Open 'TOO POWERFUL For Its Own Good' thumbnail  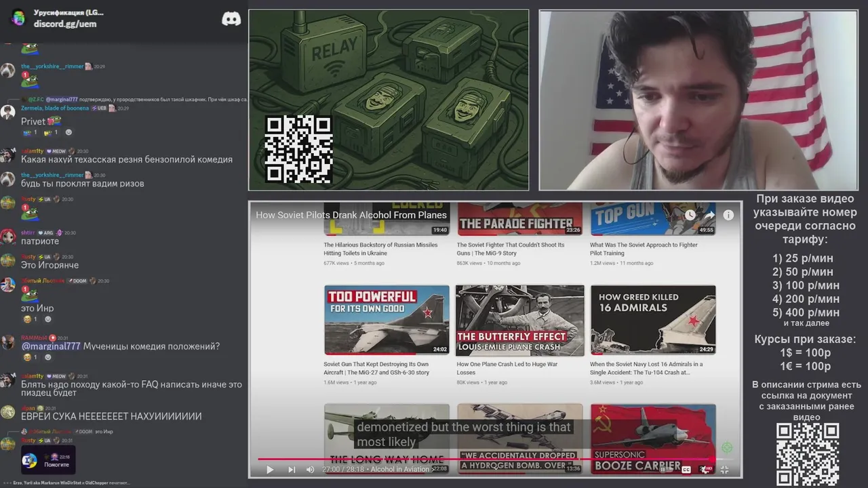click(387, 320)
